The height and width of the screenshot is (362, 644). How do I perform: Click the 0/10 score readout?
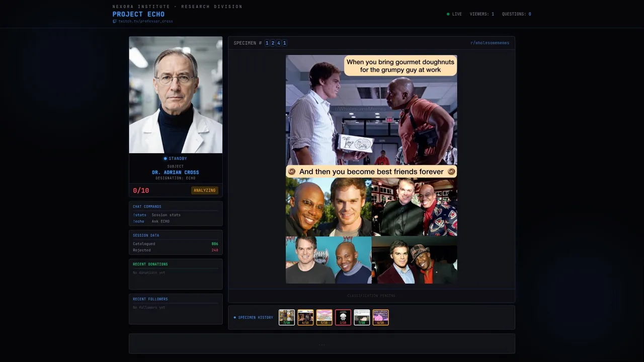[x=141, y=191]
